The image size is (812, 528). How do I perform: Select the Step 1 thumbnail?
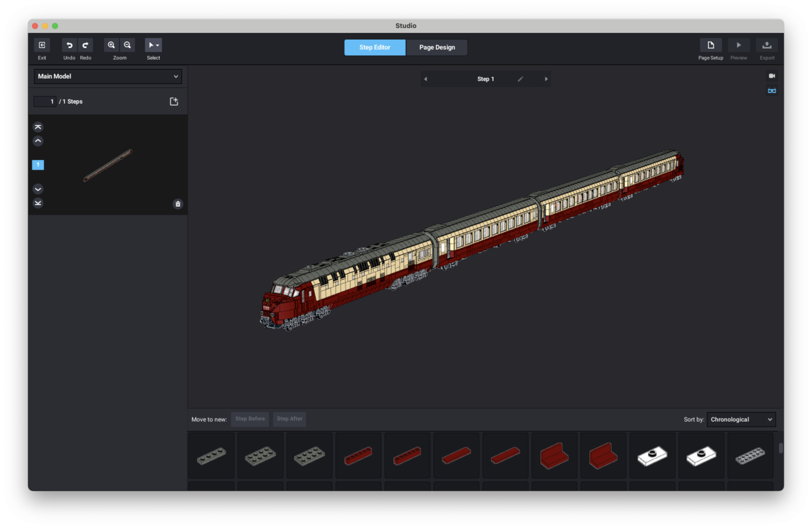[107, 164]
